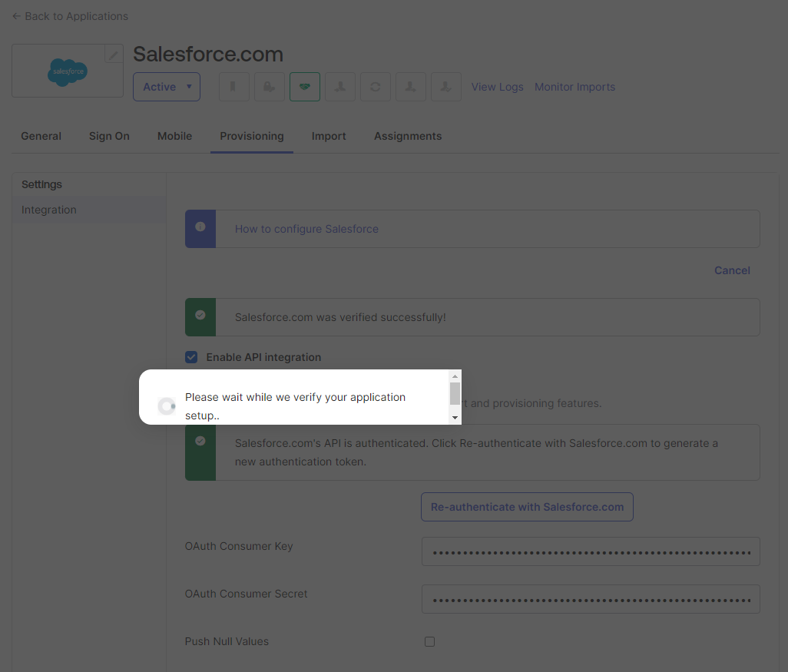Click the 'Please wait while we verify' message
This screenshot has height=672, width=788.
(x=295, y=406)
